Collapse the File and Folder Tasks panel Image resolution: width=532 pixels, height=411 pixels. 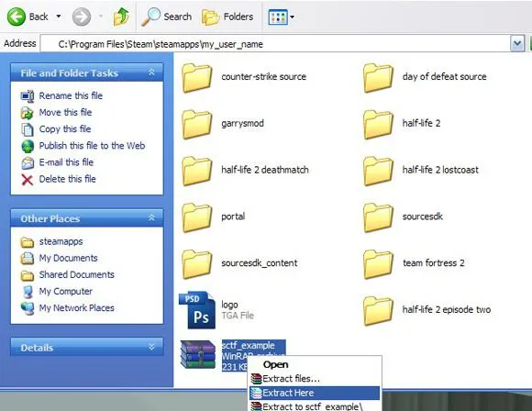(x=151, y=72)
